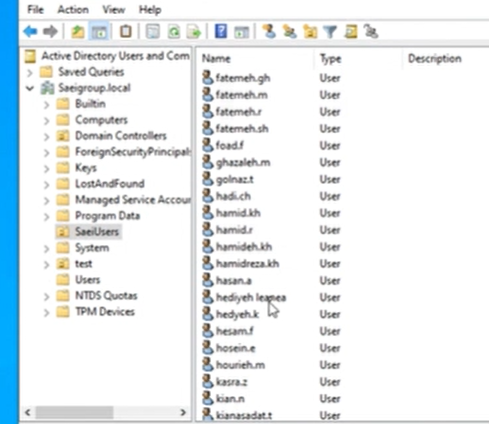Viewport: 489px width, 424px height.
Task: Expand the Computers container
Action: [46, 121]
